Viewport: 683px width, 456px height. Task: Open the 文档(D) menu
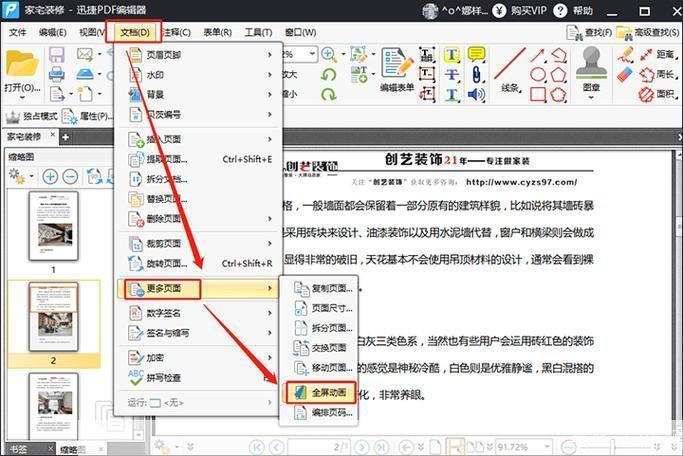(x=135, y=32)
